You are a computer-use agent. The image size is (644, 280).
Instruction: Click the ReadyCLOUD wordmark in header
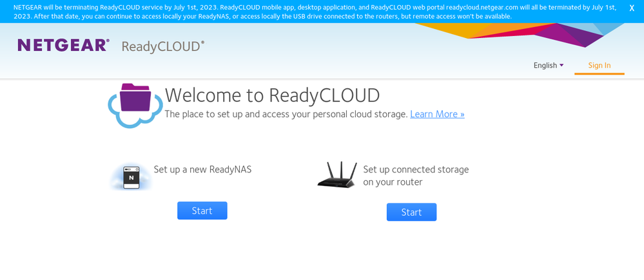coord(163,46)
